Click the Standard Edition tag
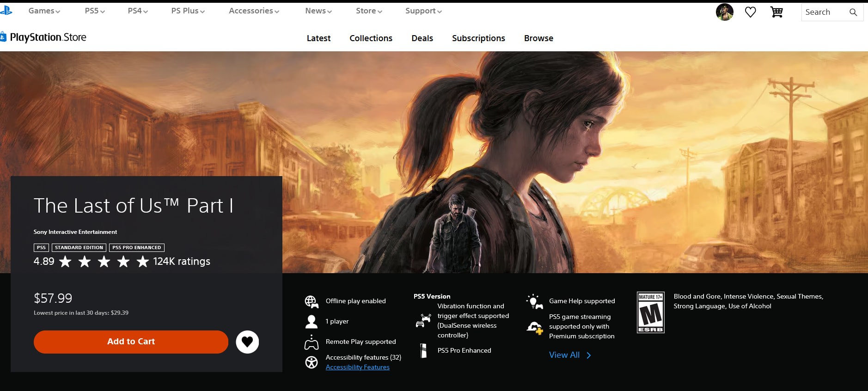The height and width of the screenshot is (391, 868). (x=79, y=248)
